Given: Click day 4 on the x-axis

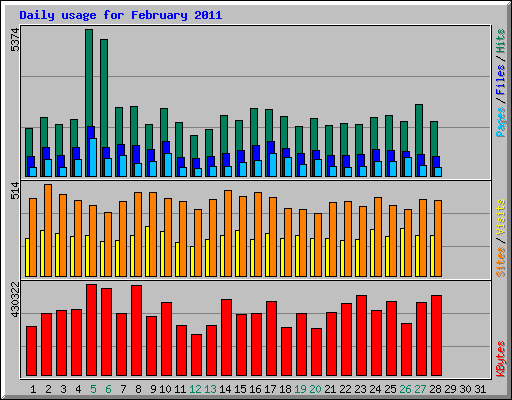Looking at the screenshot, I should point(78,389).
